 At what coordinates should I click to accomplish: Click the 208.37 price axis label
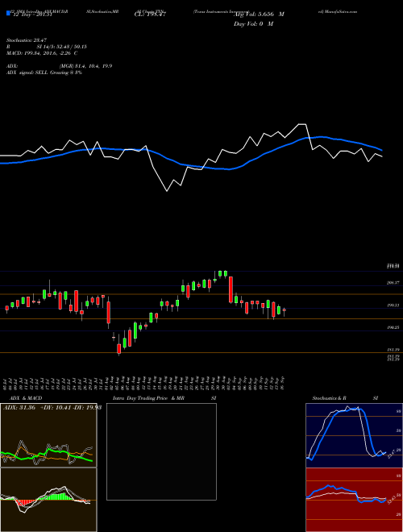tap(393, 283)
